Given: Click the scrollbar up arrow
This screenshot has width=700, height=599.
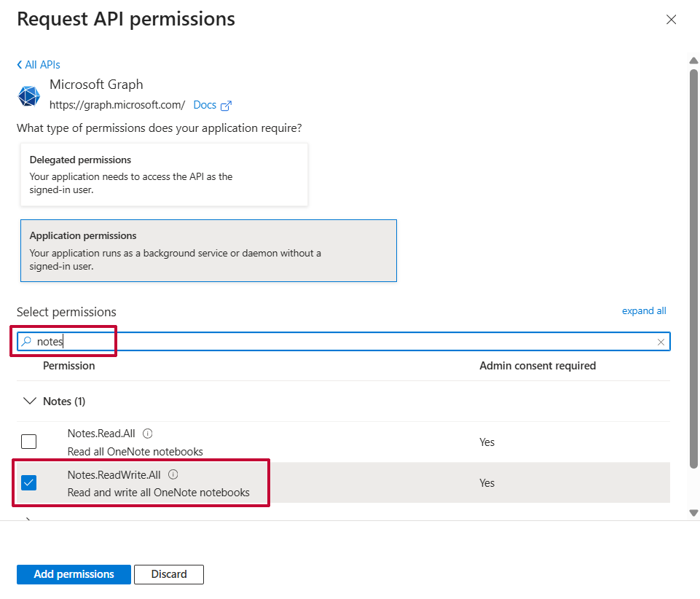Looking at the screenshot, I should click(x=693, y=60).
